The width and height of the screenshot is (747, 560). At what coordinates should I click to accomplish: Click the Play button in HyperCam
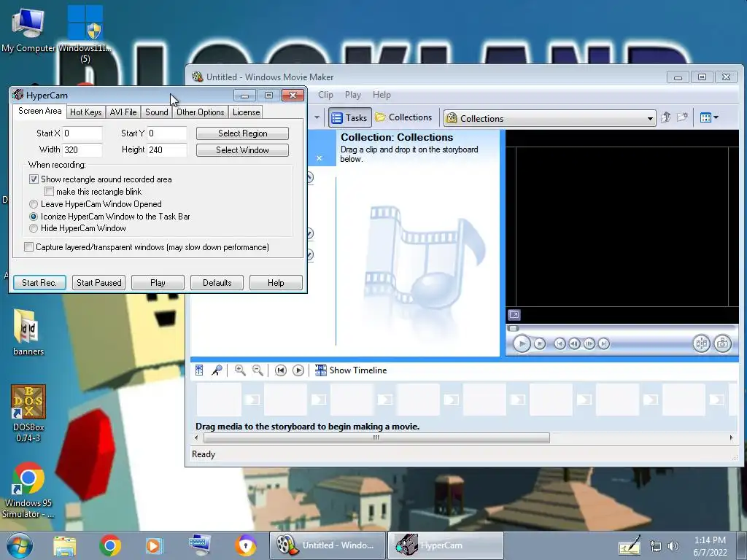pyautogui.click(x=158, y=282)
